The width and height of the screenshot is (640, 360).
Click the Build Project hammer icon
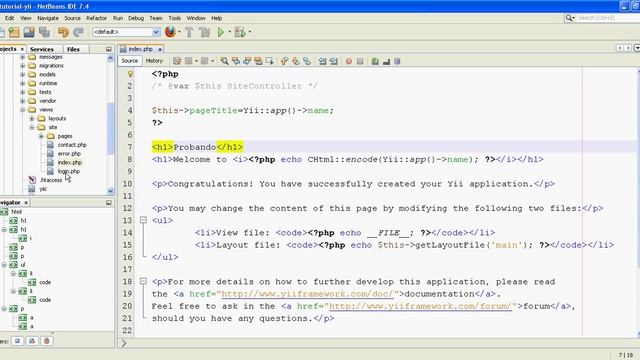point(189,32)
